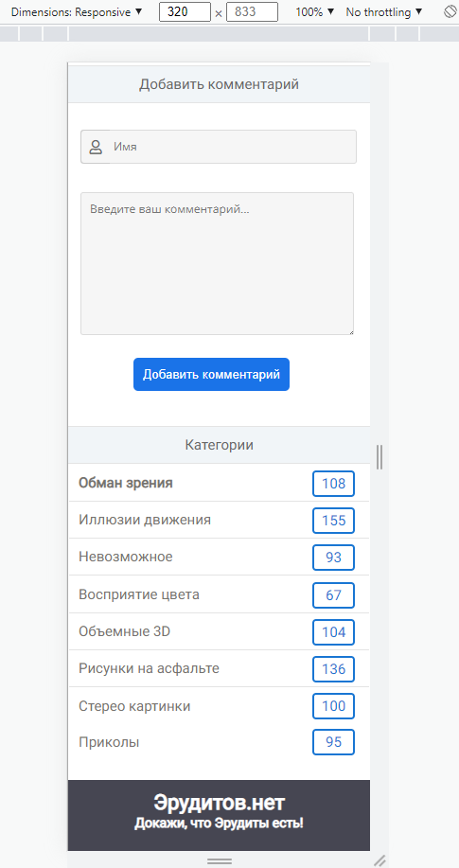
Task: Open the Иллюзии движения category
Action: click(x=145, y=521)
